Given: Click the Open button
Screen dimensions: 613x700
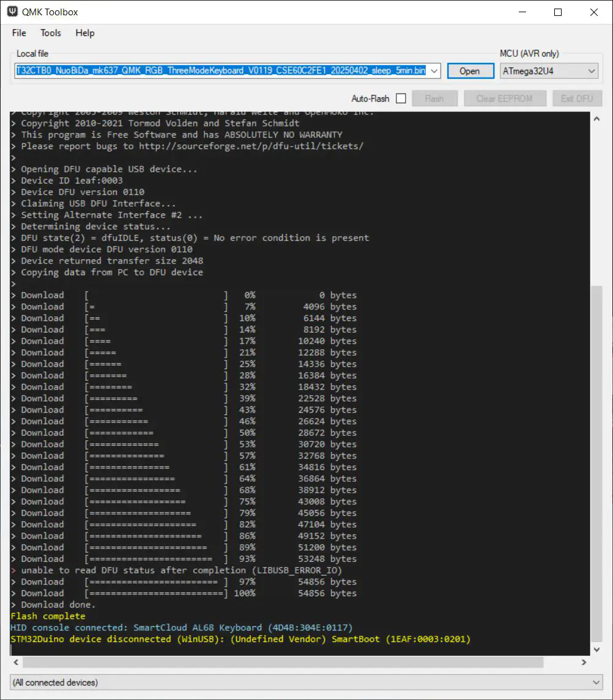Looking at the screenshot, I should 470,71.
